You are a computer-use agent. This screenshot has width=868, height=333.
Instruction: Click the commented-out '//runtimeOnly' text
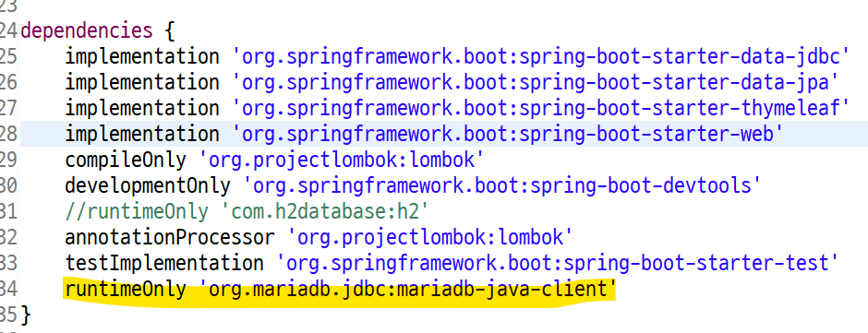137,211
